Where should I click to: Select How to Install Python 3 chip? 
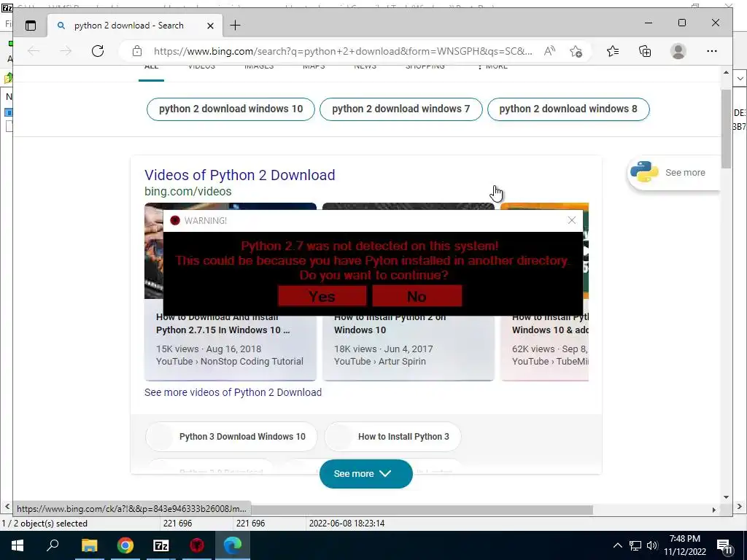point(392,437)
